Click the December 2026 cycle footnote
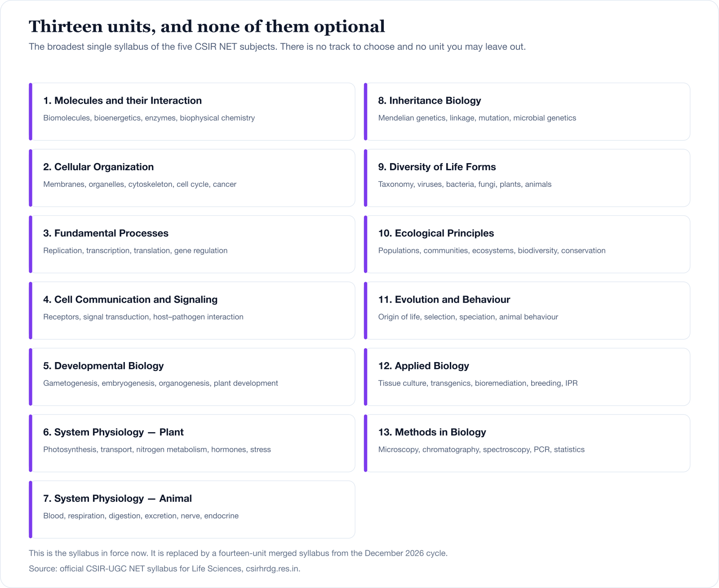The width and height of the screenshot is (719, 588). coord(238,553)
